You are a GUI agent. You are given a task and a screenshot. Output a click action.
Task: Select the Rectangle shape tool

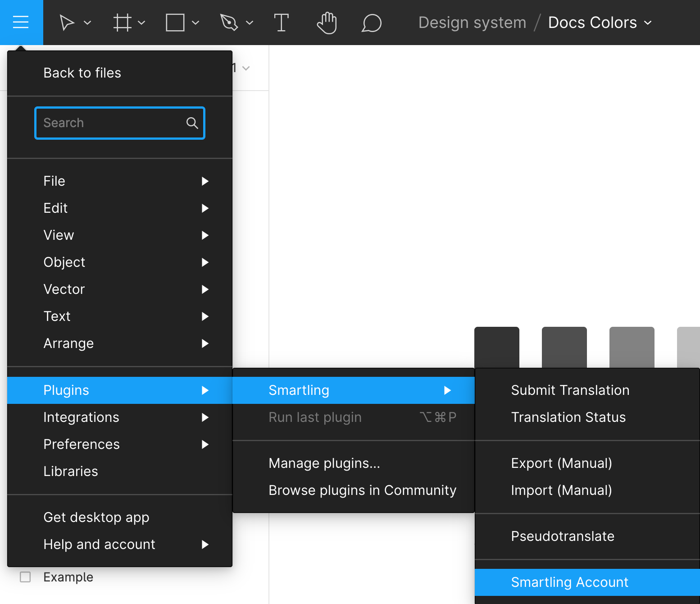click(175, 22)
